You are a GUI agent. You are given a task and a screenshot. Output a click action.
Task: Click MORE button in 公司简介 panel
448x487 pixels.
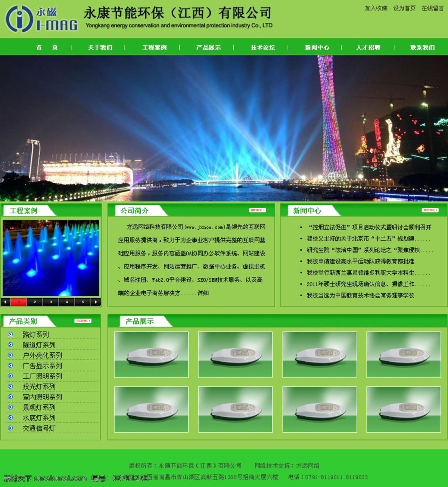coord(258,210)
